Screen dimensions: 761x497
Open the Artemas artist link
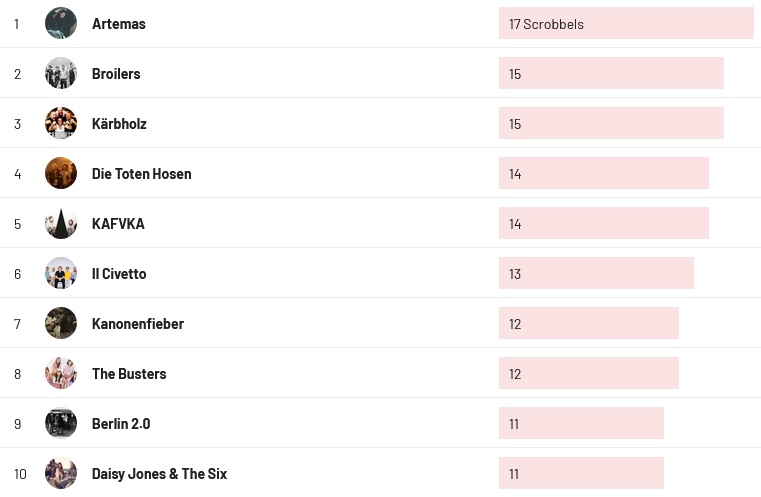(x=118, y=24)
